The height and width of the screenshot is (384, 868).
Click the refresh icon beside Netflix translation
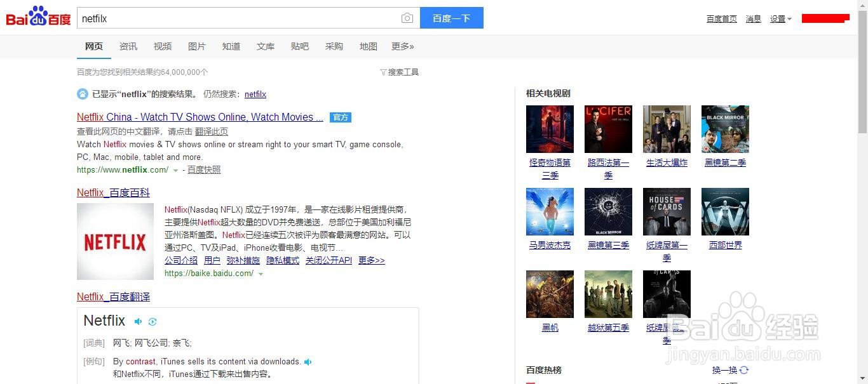tap(153, 322)
